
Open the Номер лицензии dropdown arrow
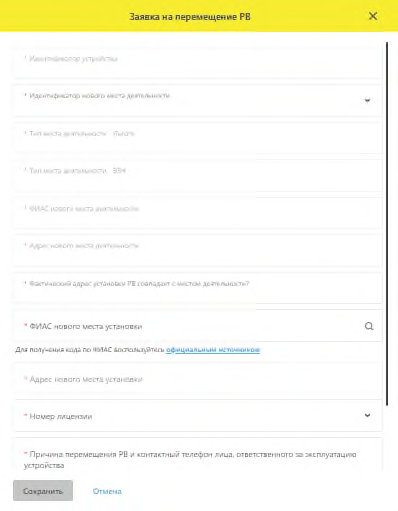[x=367, y=415]
